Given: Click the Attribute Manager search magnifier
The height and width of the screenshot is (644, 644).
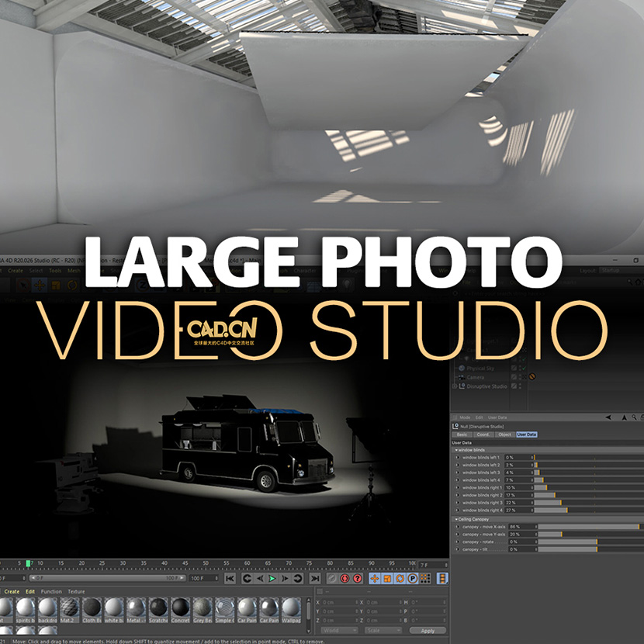Looking at the screenshot, I should 634,417.
